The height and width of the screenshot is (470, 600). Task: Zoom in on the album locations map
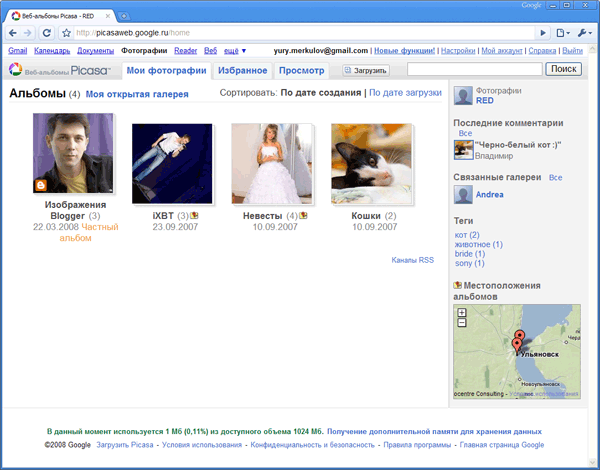tap(462, 312)
